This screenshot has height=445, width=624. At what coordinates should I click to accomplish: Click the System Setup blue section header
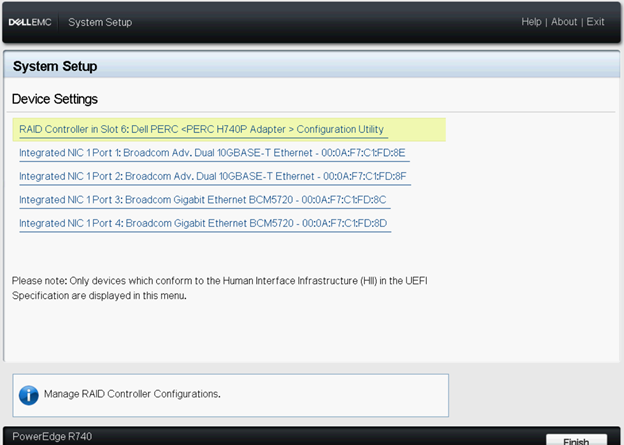coord(55,67)
